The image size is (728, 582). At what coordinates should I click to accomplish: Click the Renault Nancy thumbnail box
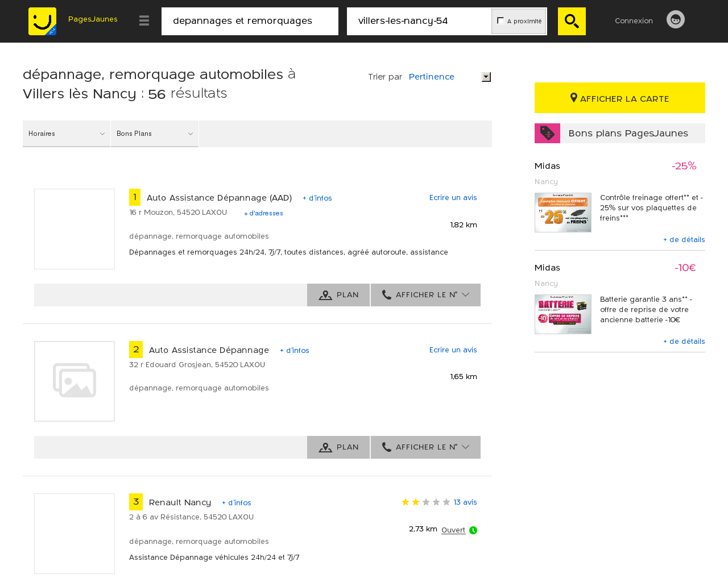pos(75,534)
